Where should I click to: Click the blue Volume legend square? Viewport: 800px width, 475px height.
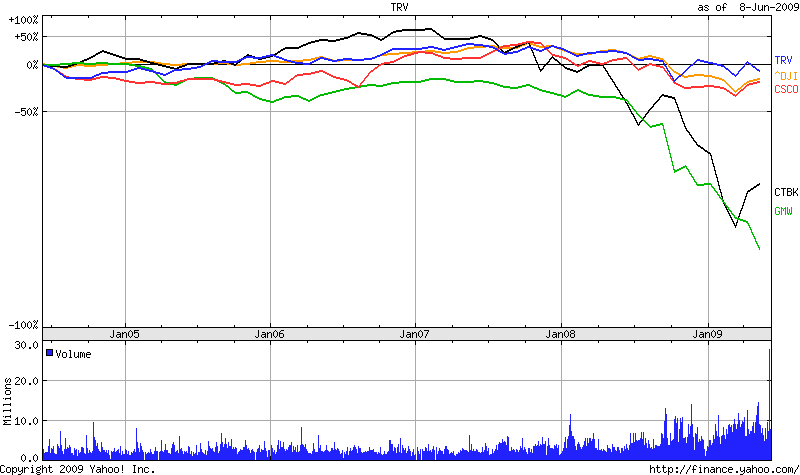(49, 354)
